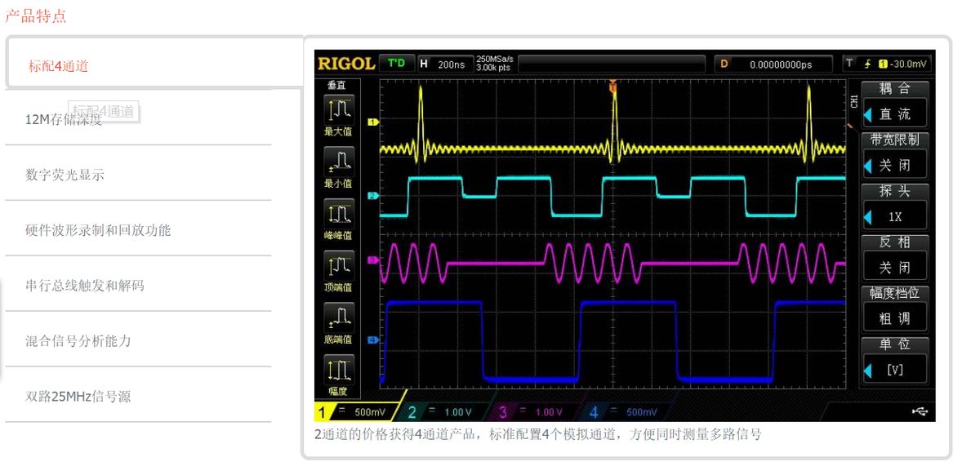This screenshot has width=980, height=475.
Task: Toggle the 反相 (invert) setting showing 关闭
Action: (894, 267)
